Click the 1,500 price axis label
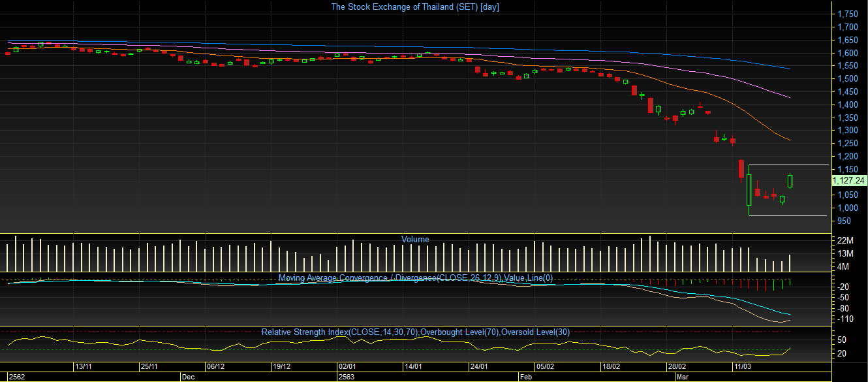 click(x=847, y=78)
